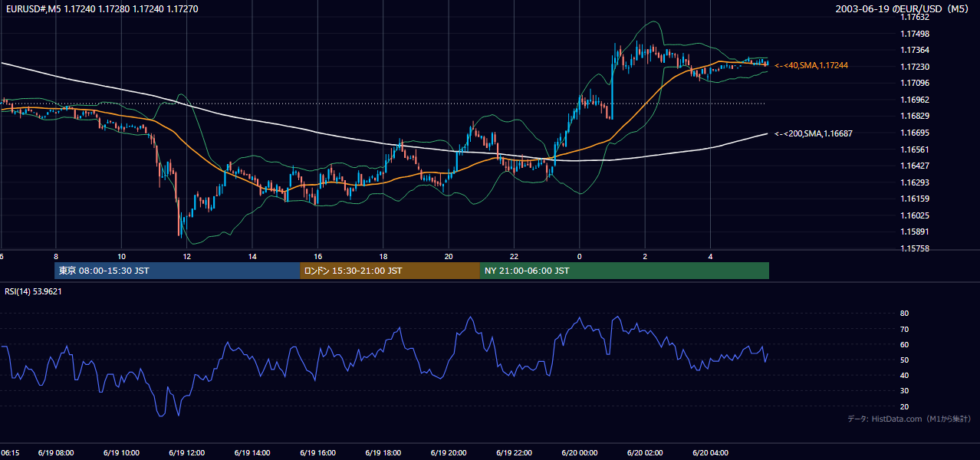
Task: Click the orange '<-<40,SMA,1.17244' label
Action: [x=811, y=66]
